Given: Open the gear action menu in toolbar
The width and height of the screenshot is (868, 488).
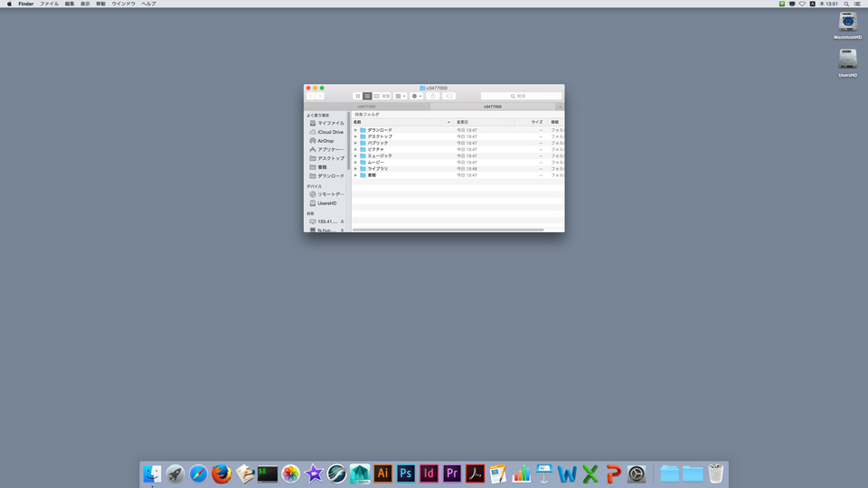Looking at the screenshot, I should point(416,97).
